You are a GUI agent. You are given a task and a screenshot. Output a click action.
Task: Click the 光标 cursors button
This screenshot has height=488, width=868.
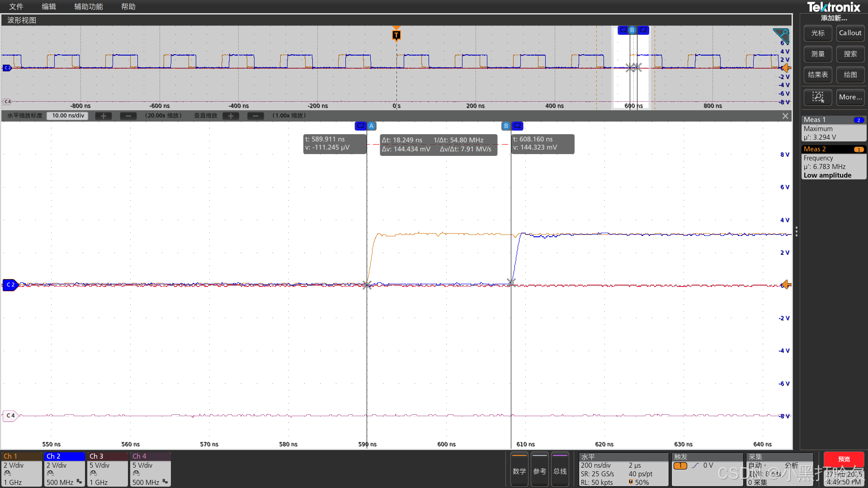click(817, 33)
